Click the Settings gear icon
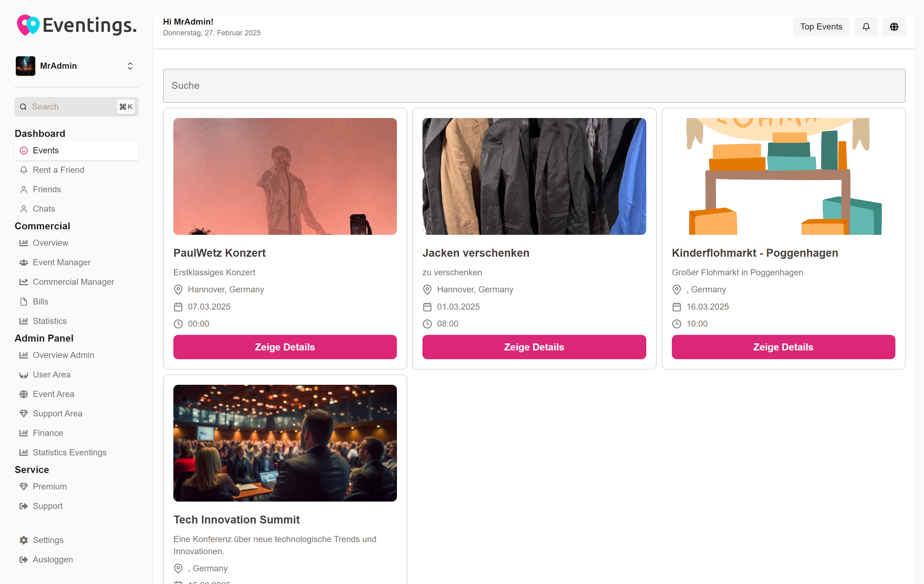 (24, 540)
